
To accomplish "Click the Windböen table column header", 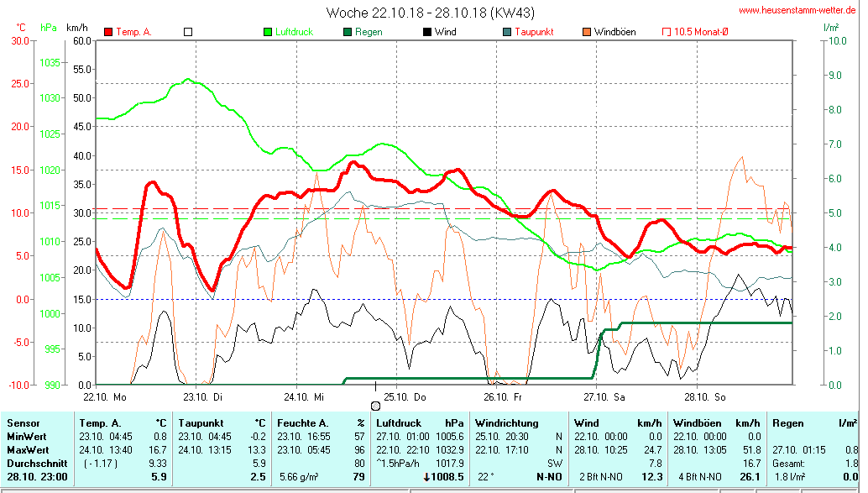I will pyautogui.click(x=698, y=423).
